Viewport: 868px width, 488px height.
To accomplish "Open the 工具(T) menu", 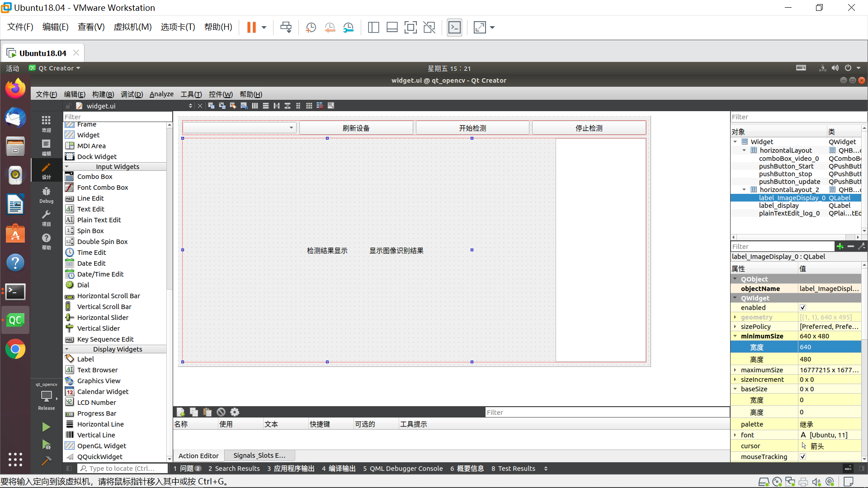I will coord(191,94).
